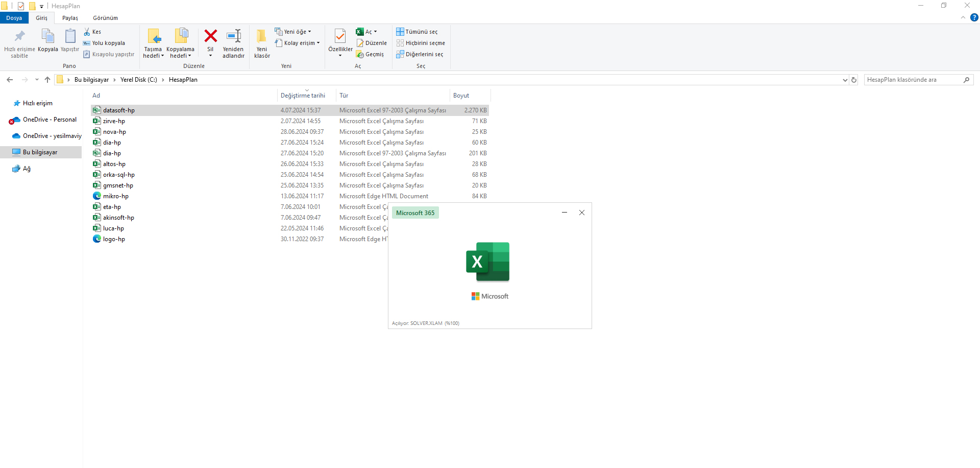Click Yolu kopyala button

click(x=105, y=43)
